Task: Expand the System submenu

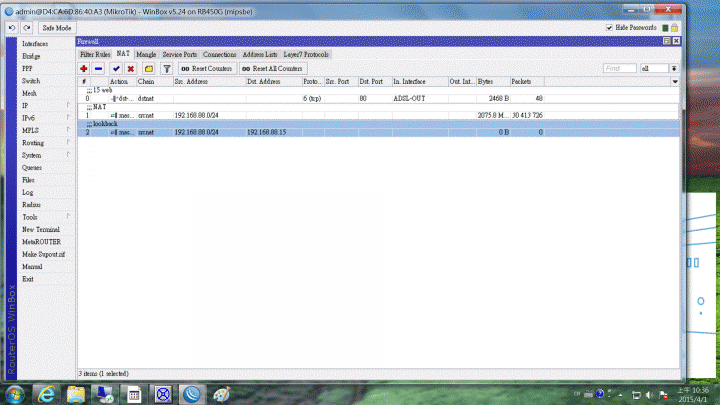Action: 45,155
